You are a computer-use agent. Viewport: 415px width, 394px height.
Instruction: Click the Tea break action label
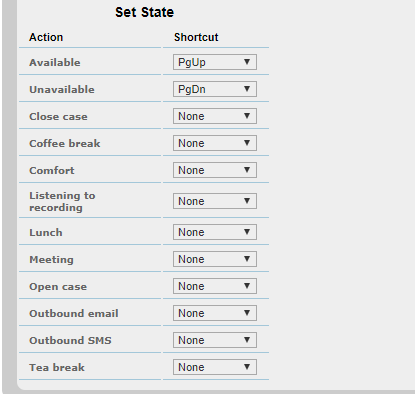[x=57, y=367]
